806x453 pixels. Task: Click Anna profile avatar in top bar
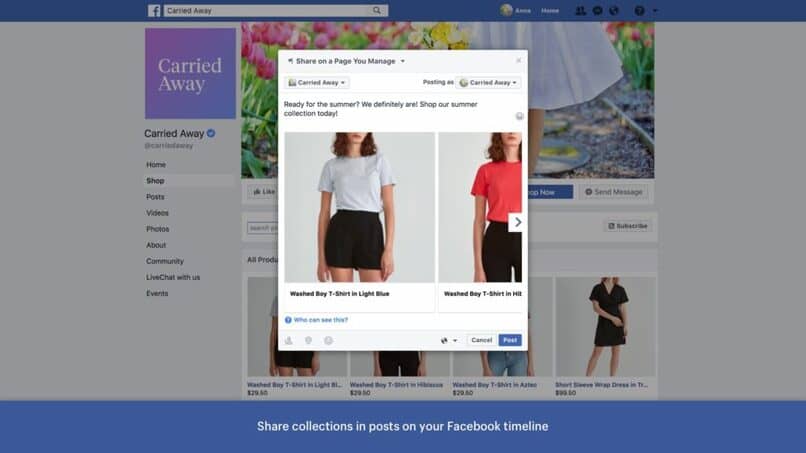pos(506,10)
